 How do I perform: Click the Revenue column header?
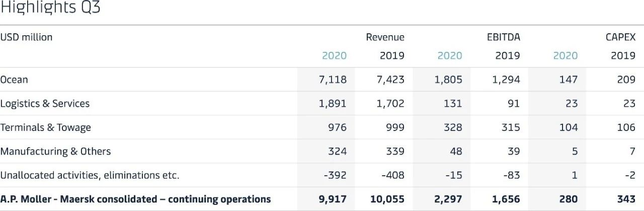pos(385,37)
